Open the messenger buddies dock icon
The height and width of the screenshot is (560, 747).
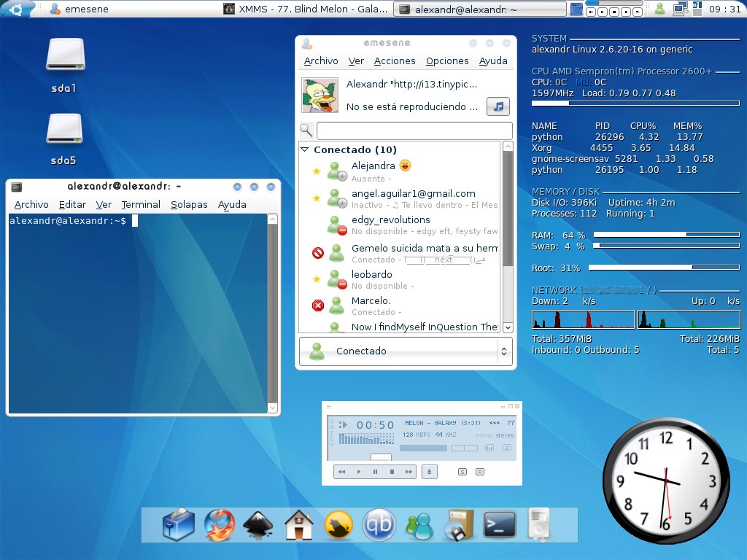[419, 526]
